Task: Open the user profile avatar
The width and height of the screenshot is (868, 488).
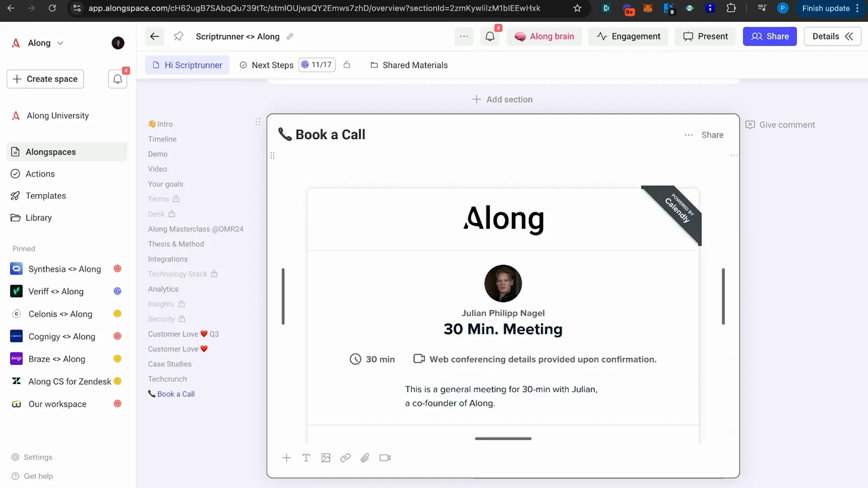Action: (x=118, y=43)
